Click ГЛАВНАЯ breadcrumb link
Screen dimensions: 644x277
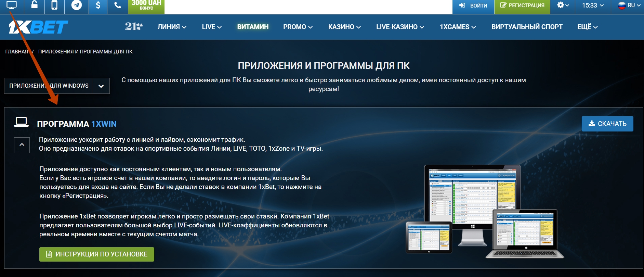(x=16, y=52)
